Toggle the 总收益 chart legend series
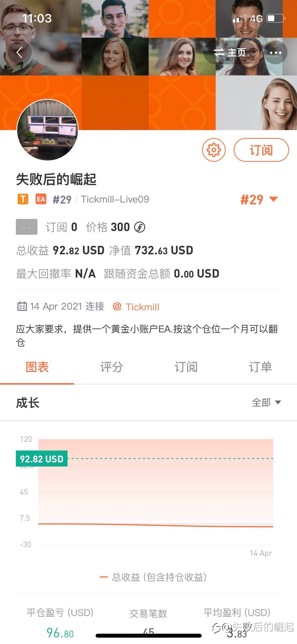 pyautogui.click(x=153, y=577)
